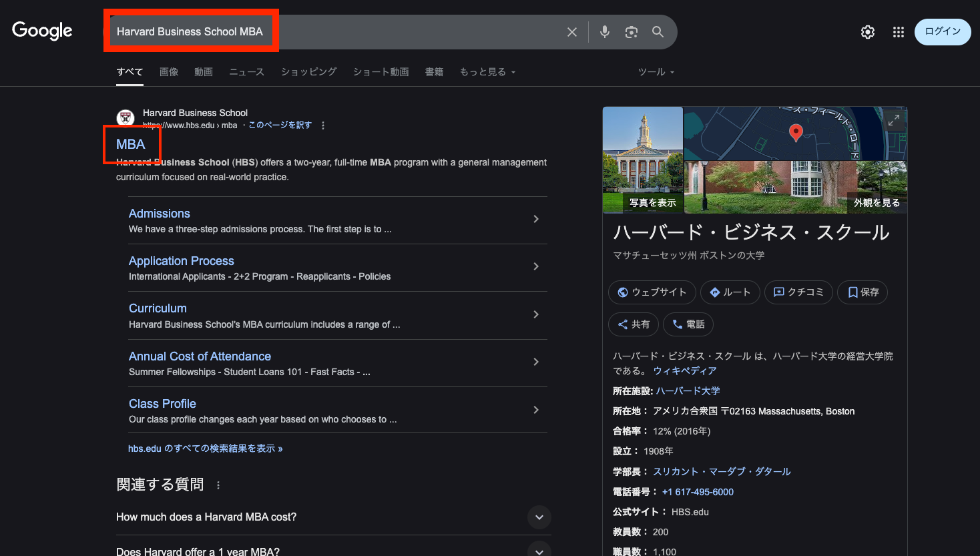Viewport: 980px width, 556px height.
Task: Click dean スリカント・マーダブ・ダタール link
Action: pyautogui.click(x=722, y=472)
